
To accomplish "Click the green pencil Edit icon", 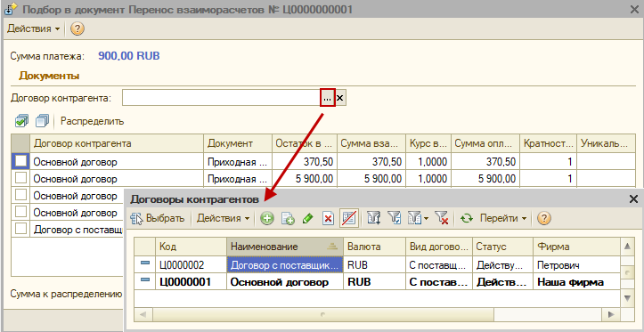I will [307, 219].
